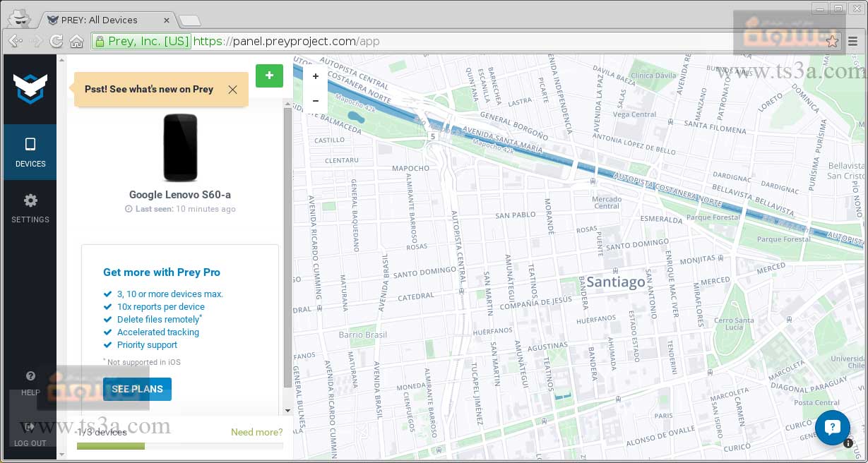
Task: Zoom in on the map
Action: pyautogui.click(x=316, y=76)
